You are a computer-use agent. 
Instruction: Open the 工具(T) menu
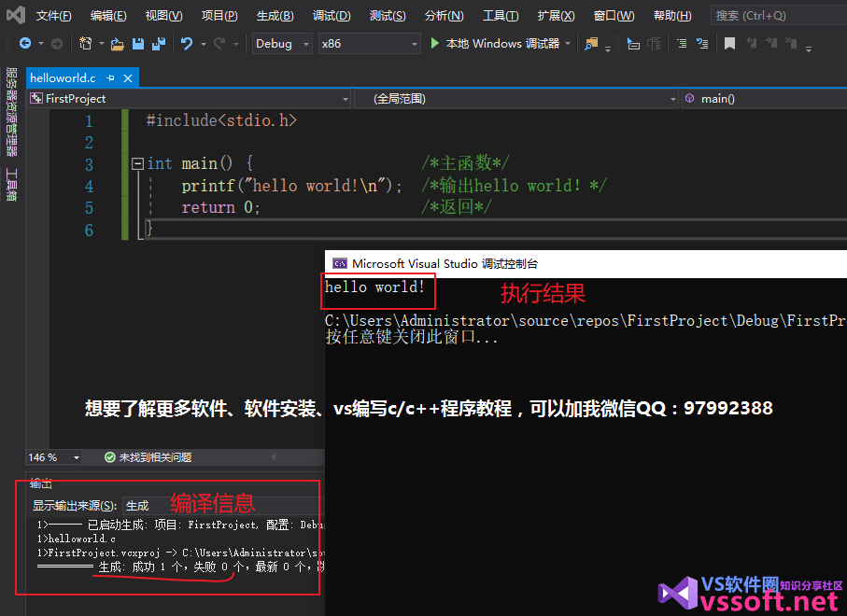pos(501,16)
